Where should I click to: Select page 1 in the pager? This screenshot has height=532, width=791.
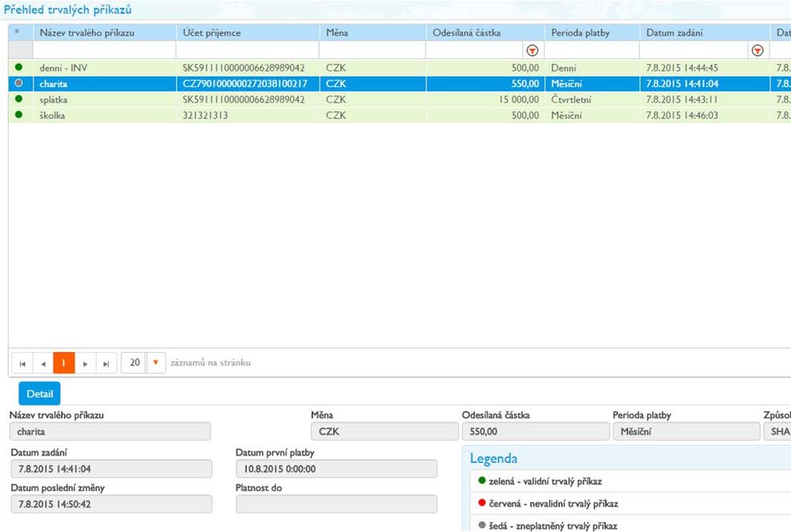tap(64, 363)
